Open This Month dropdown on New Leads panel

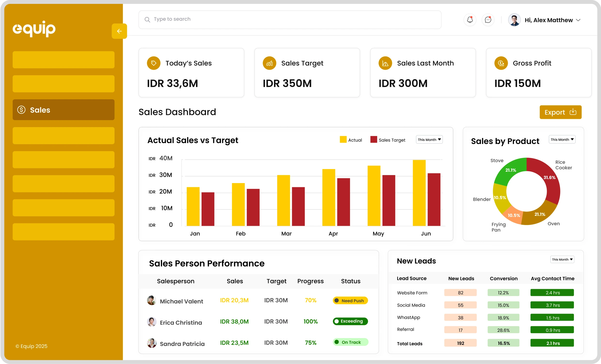coord(562,259)
